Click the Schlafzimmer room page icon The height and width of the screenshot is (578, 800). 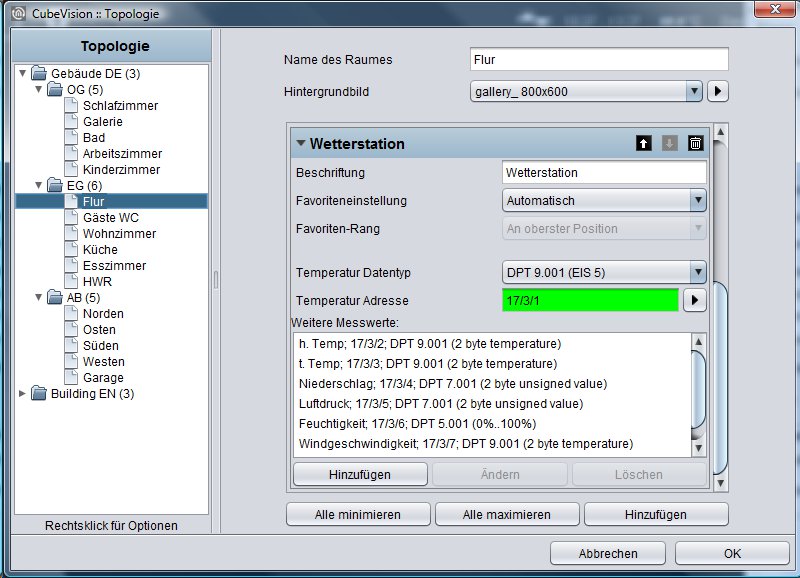pos(71,106)
